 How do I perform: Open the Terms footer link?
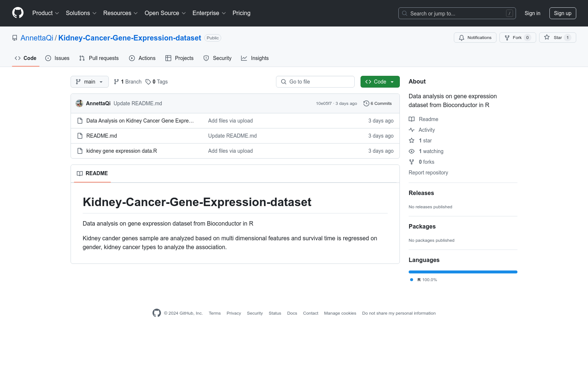(215, 313)
